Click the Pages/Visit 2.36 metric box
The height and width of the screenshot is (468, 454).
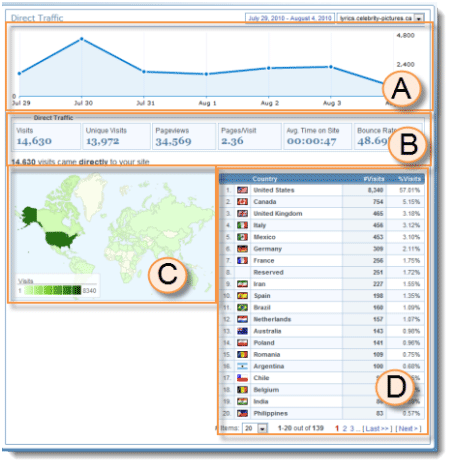click(250, 136)
